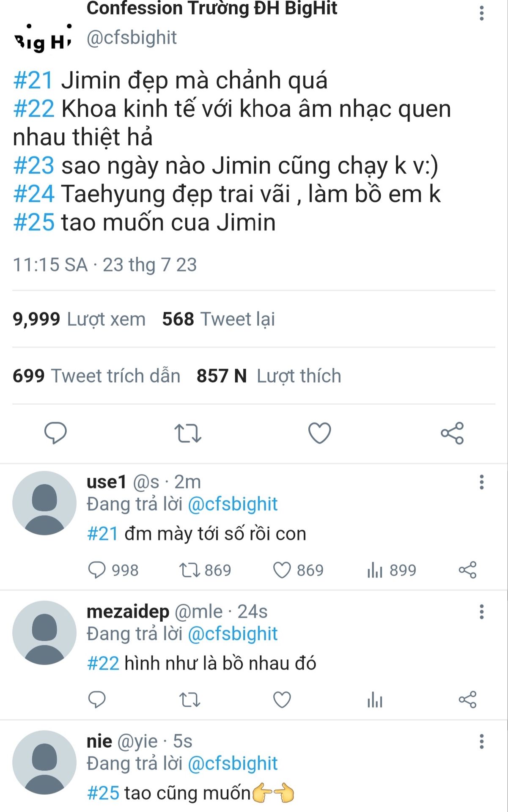
Task: Share the main confession tweet
Action: point(452,433)
